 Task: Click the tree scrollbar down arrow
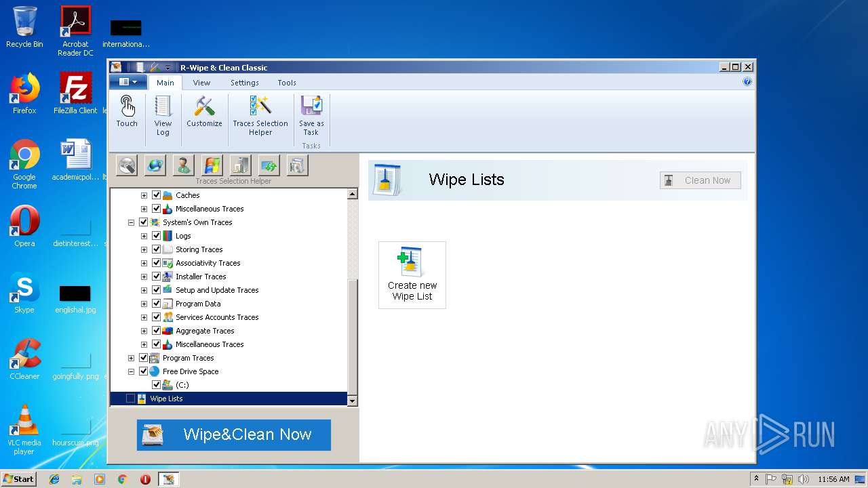point(353,401)
